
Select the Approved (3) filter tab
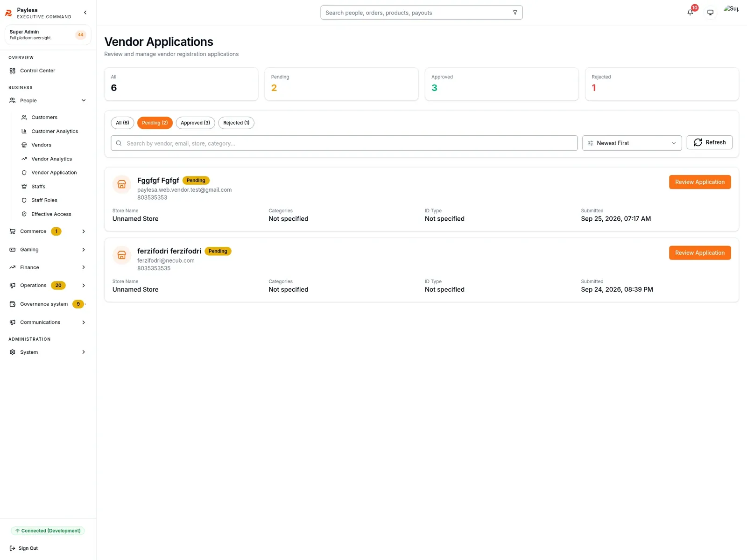195,123
